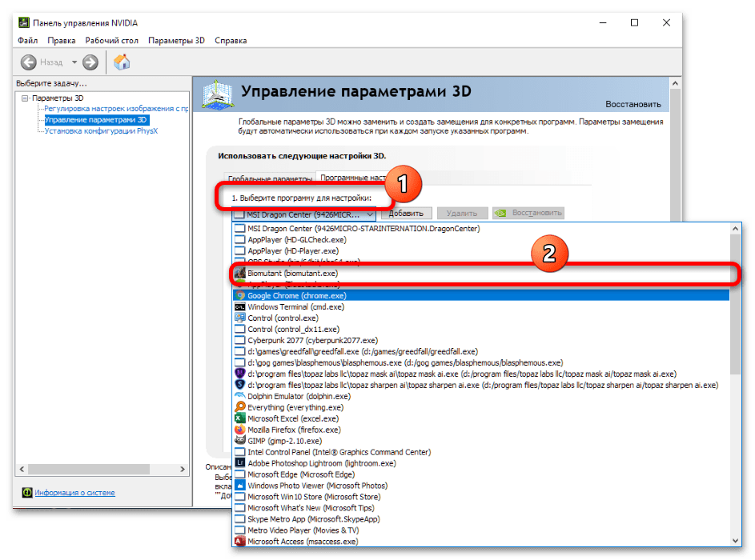Click the Восстановить link in header

tap(633, 104)
